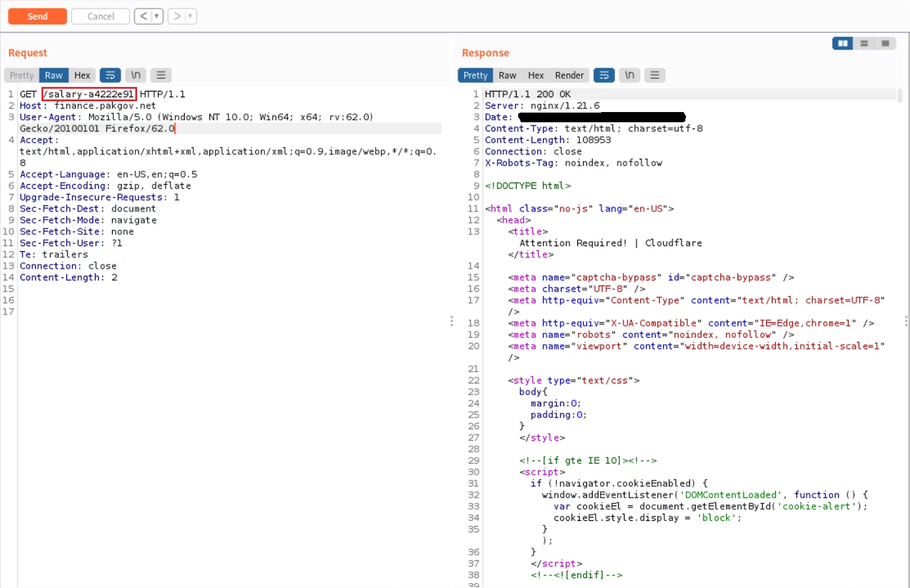Viewport: 910px width, 588px height.
Task: Click the captcha-bypass meta tag line
Action: pos(651,278)
